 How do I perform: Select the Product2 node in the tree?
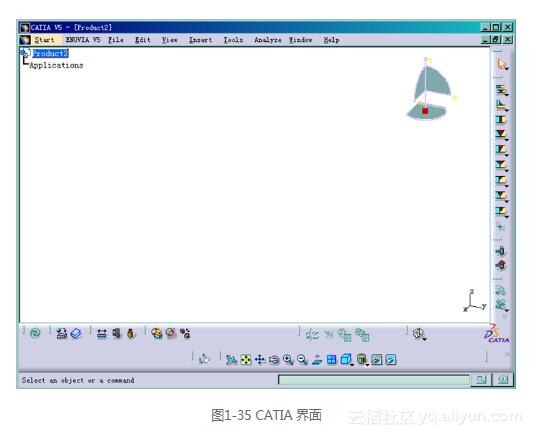(50, 53)
